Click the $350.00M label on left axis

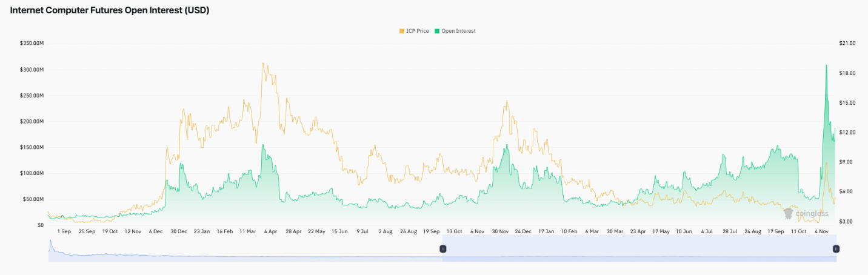point(32,44)
